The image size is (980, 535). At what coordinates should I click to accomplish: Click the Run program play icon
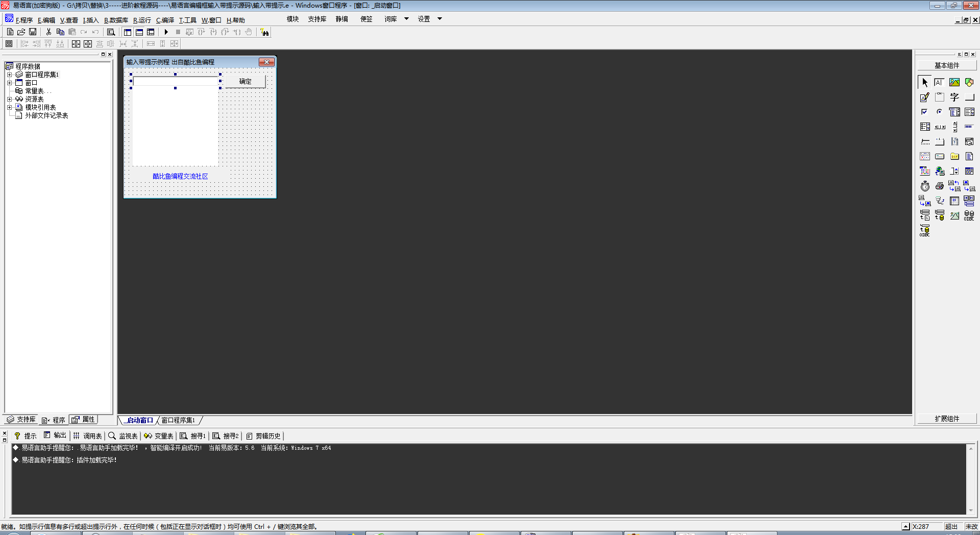(x=166, y=32)
